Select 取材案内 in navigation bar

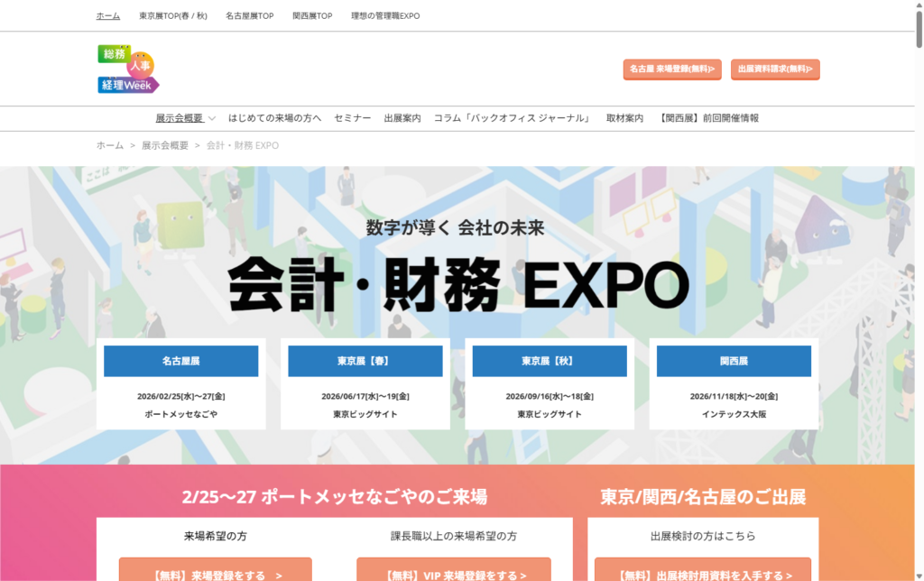click(624, 118)
